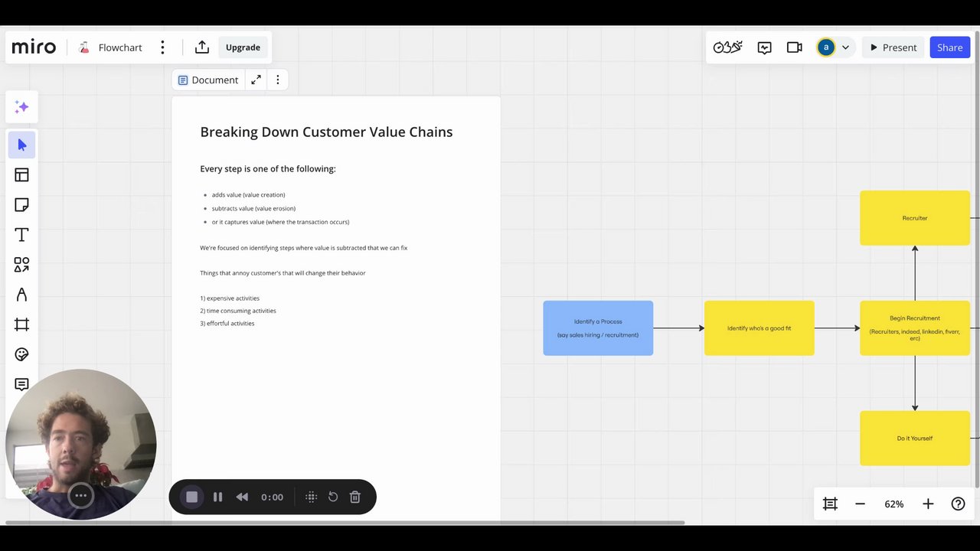980x551 pixels.
Task: Click the Breaking Down Customer Value Chains heading
Action: click(326, 132)
